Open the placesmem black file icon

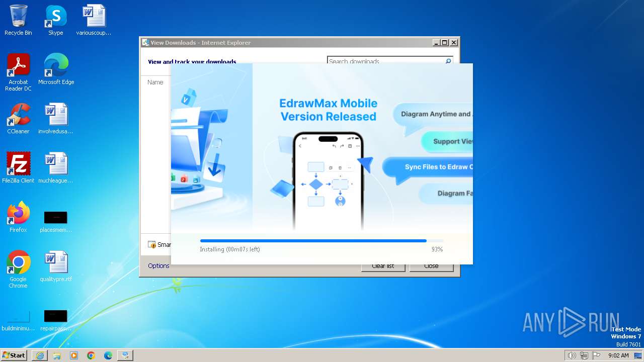click(56, 221)
